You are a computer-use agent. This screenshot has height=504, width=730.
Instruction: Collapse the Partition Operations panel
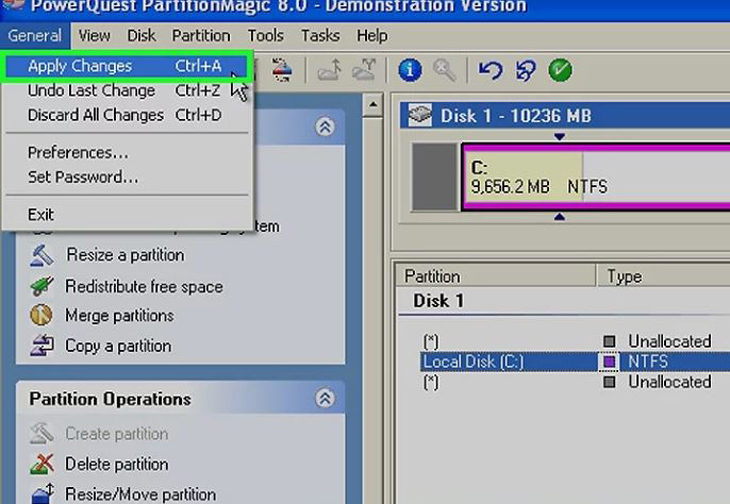pos(324,398)
